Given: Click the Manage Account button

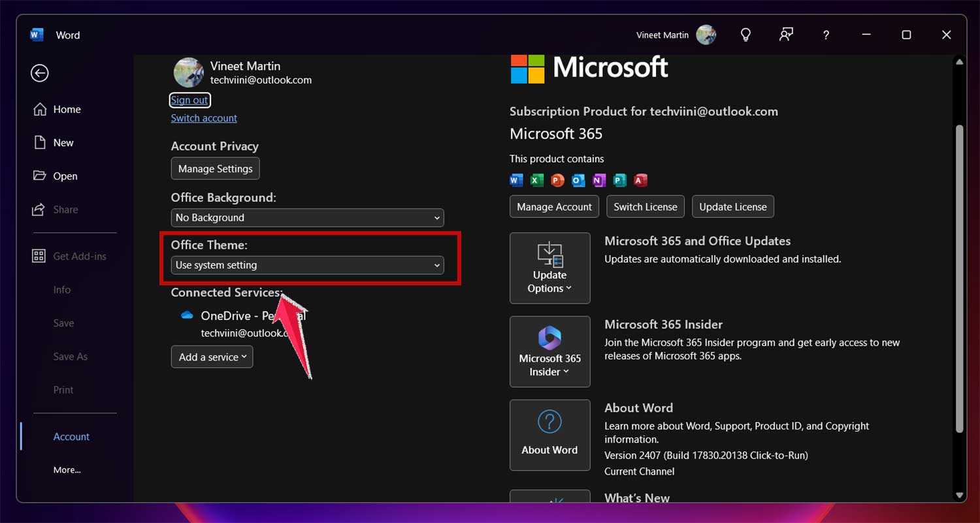Looking at the screenshot, I should coord(554,206).
